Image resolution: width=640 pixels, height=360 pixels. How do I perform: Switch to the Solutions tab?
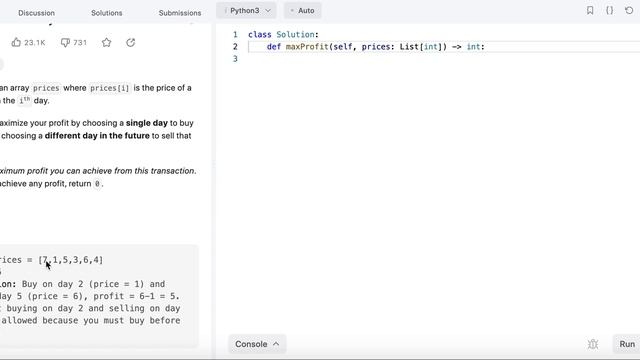pyautogui.click(x=107, y=13)
